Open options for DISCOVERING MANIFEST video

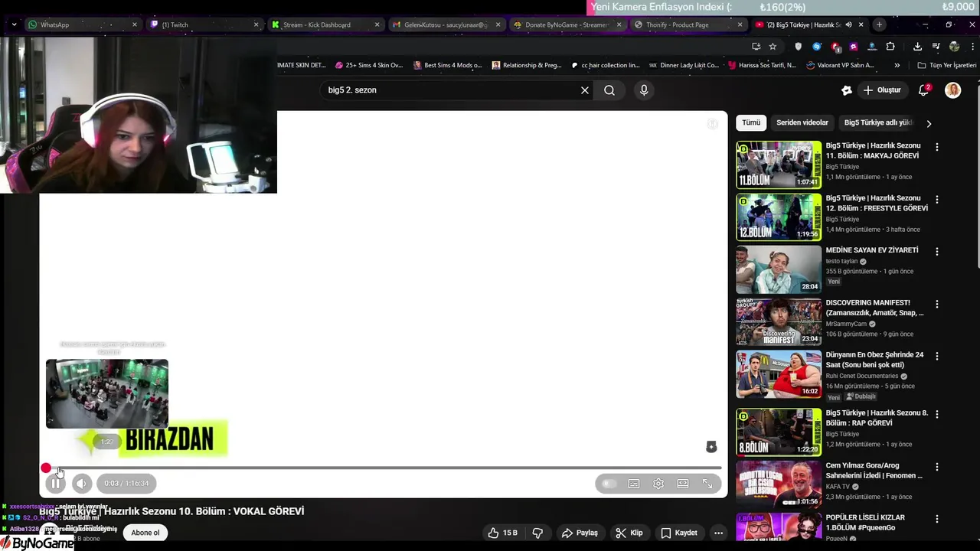coord(936,305)
